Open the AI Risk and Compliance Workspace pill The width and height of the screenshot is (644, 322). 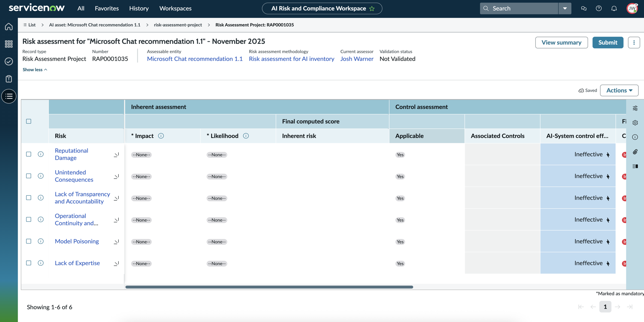coord(322,8)
